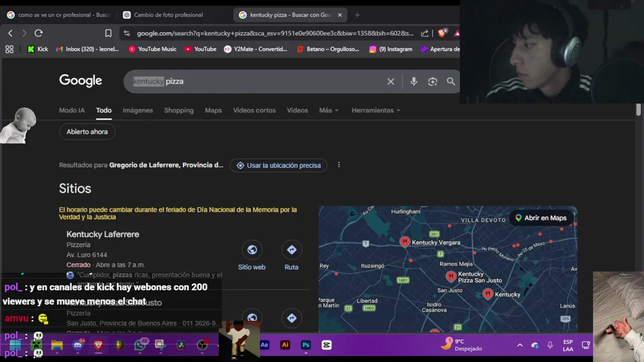Open Discord from the taskbar
The image size is (644, 362).
pyautogui.click(x=78, y=345)
